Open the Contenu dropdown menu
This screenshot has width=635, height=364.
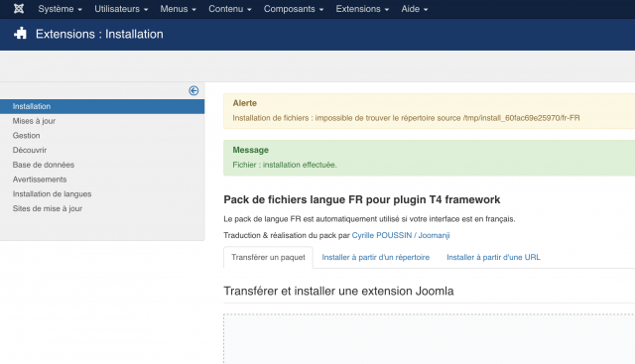pos(229,9)
